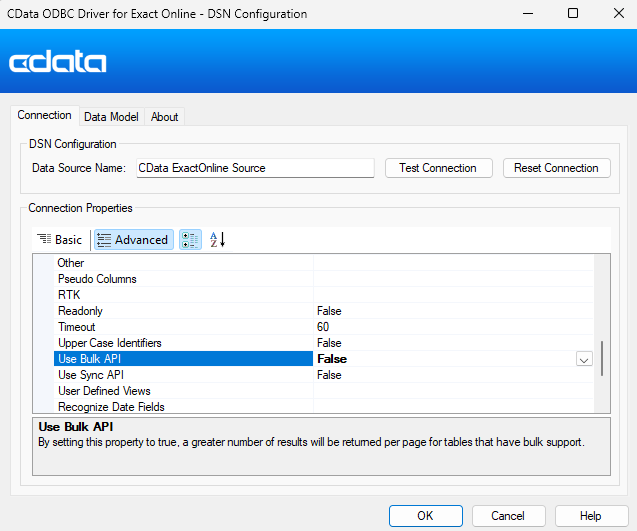
Task: Close the DSN Configuration window
Action: point(618,13)
